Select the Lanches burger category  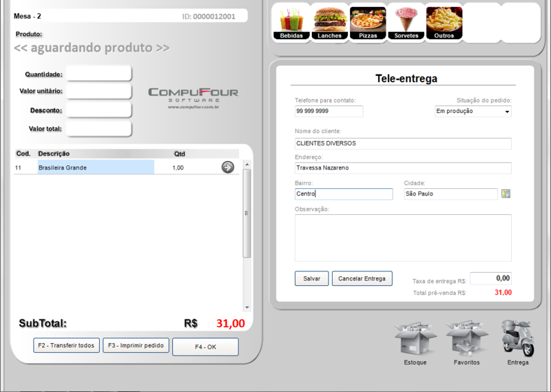(x=329, y=22)
